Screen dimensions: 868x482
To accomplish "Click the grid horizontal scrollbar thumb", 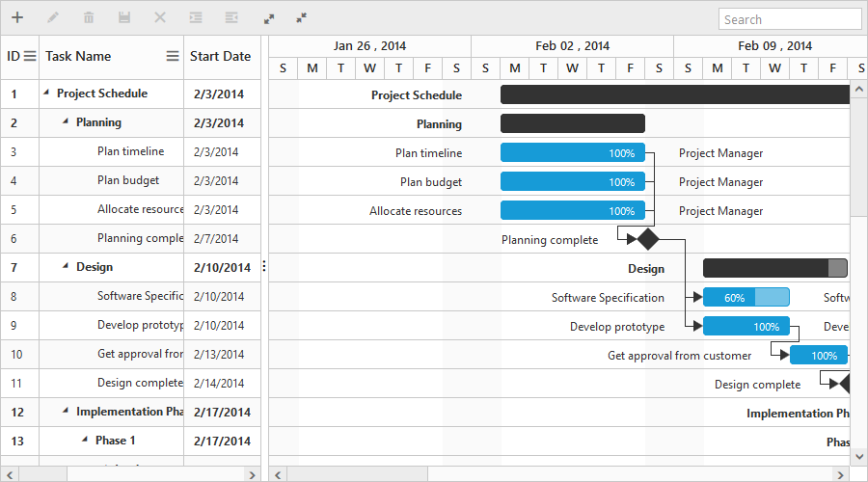I will [x=42, y=475].
